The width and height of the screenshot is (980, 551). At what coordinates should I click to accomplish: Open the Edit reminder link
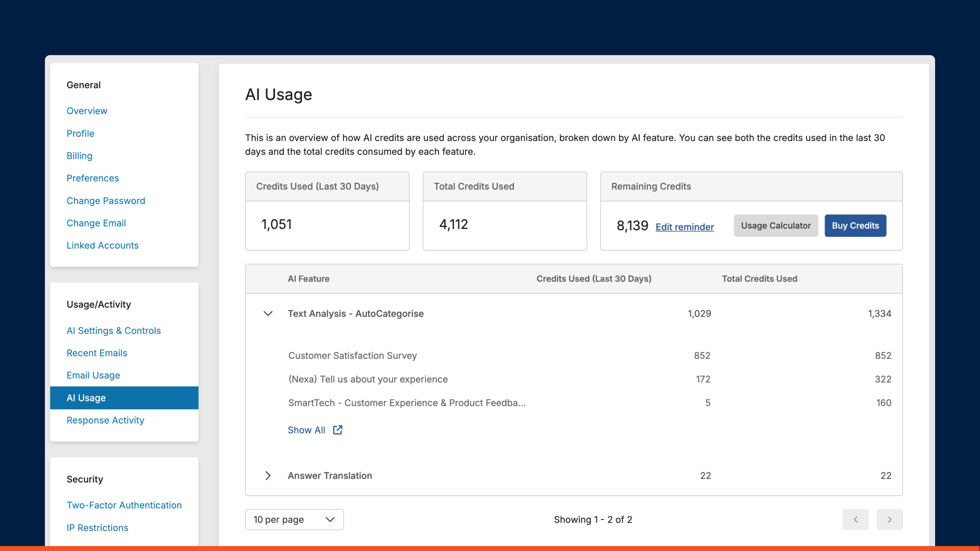pos(684,227)
